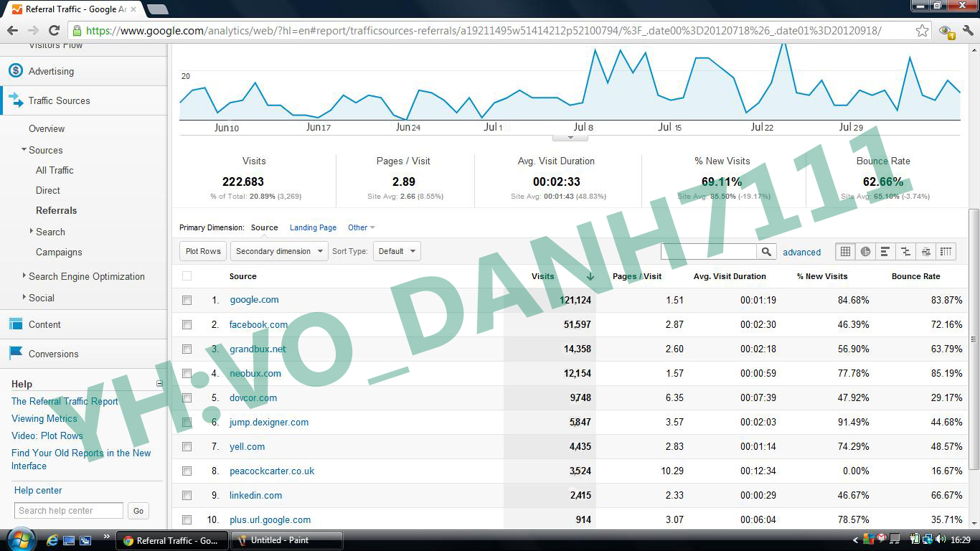Select the Referrals report
Image resolution: width=980 pixels, height=551 pixels.
point(56,210)
